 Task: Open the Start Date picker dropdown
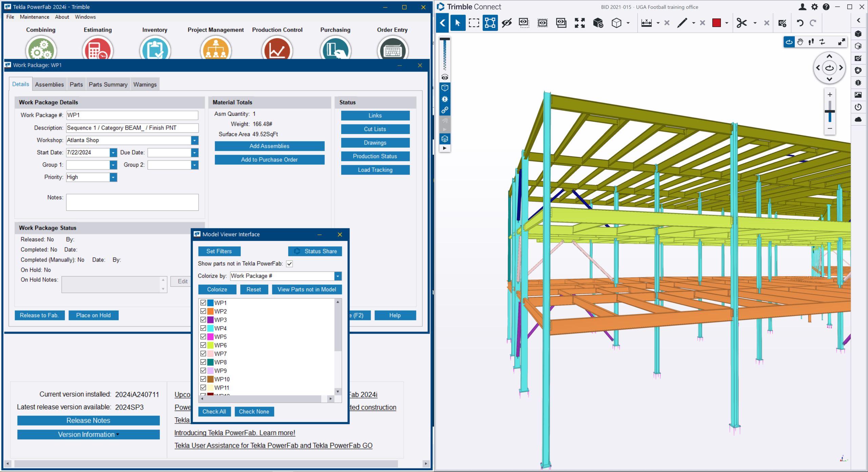click(x=113, y=153)
